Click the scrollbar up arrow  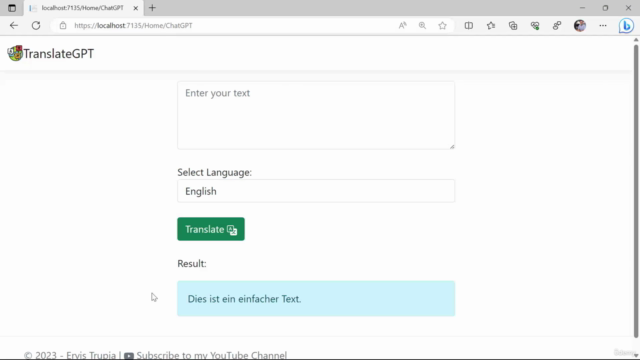pos(636,39)
